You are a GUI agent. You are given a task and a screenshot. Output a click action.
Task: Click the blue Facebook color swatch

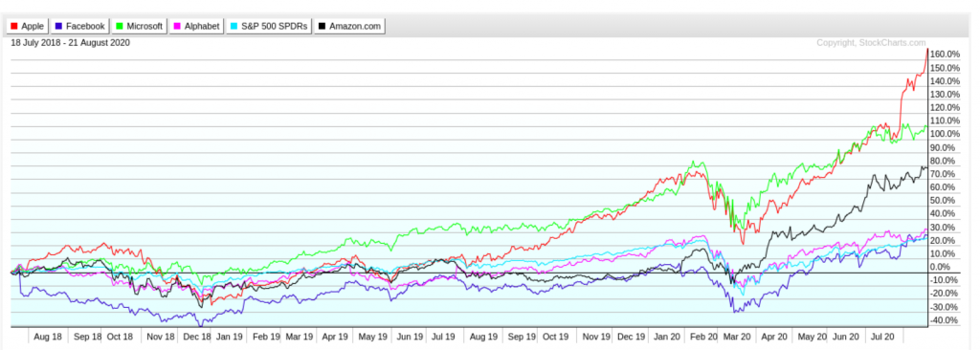click(x=58, y=26)
